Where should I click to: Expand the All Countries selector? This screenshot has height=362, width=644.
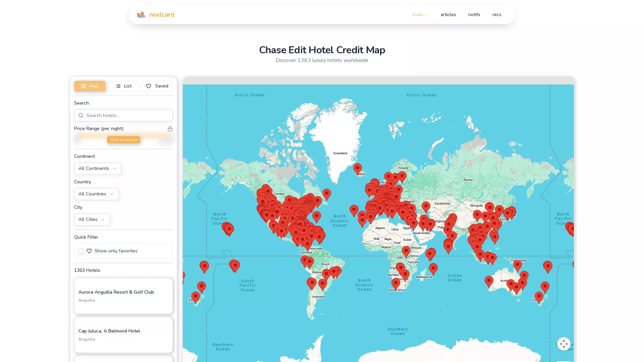click(96, 194)
